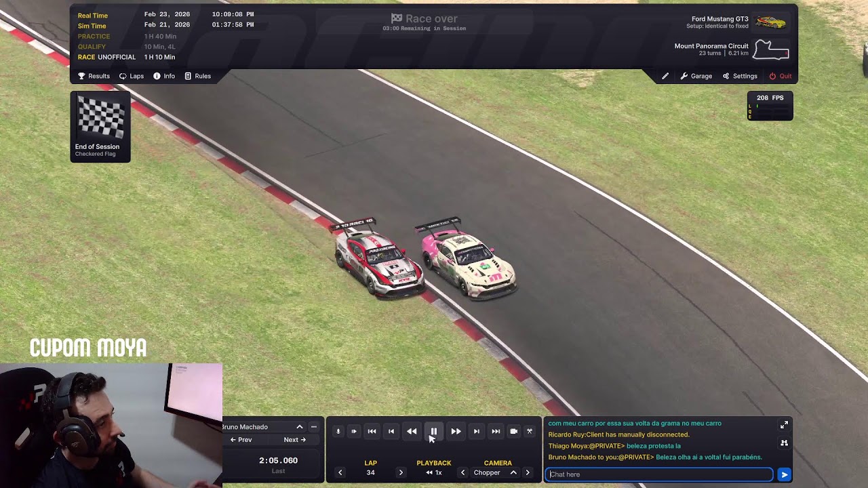Click the slow-motion step play icon

pyautogui.click(x=353, y=431)
